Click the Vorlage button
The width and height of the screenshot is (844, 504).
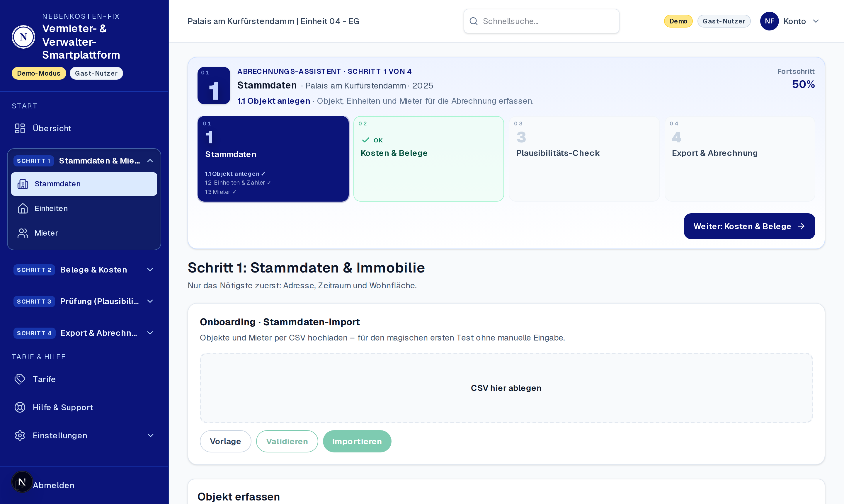226,441
